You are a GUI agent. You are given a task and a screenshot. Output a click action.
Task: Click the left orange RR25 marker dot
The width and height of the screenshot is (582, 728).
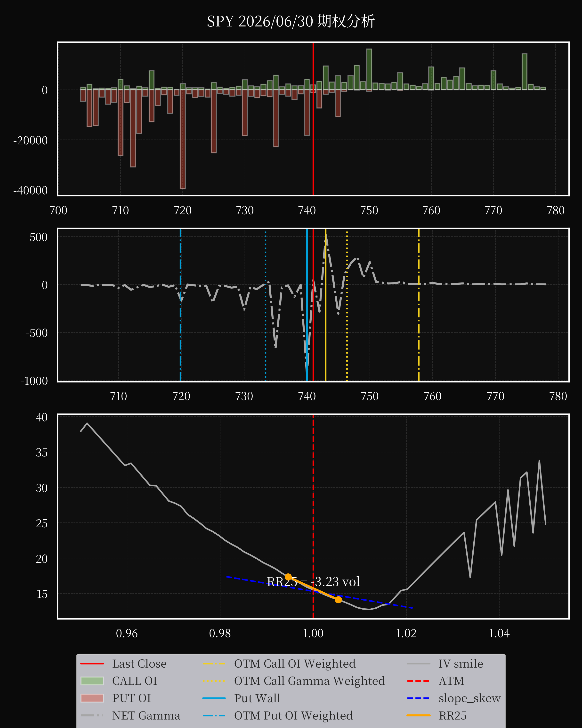click(x=288, y=577)
